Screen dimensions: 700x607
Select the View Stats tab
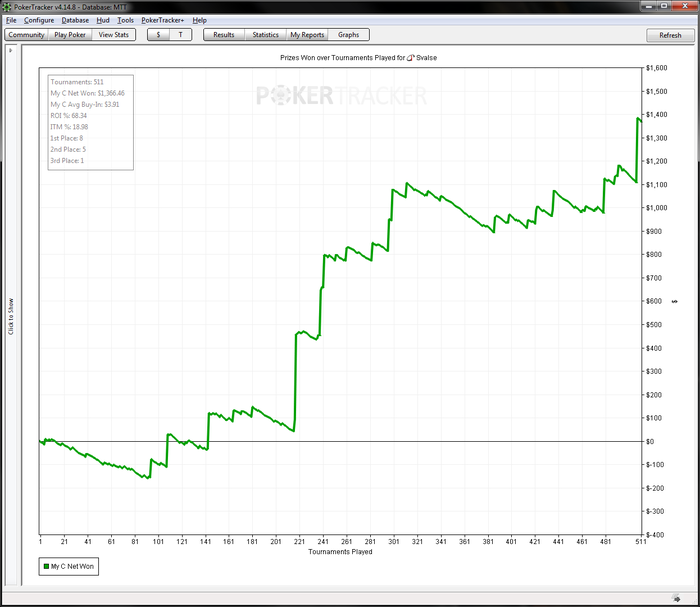(x=113, y=35)
